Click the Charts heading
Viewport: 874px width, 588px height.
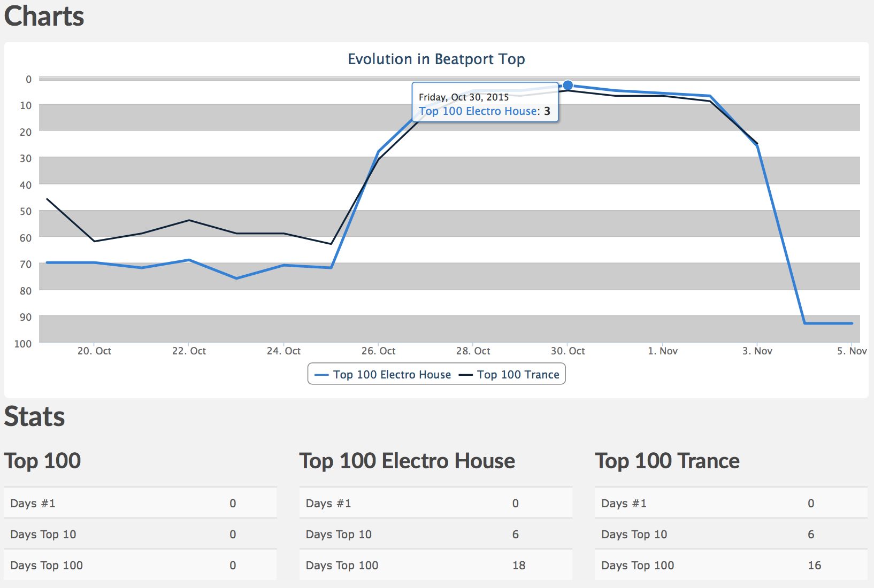click(44, 16)
